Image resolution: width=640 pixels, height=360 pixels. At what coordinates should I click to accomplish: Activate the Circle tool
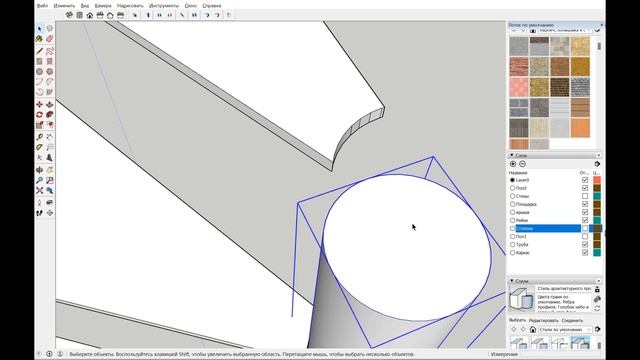(x=40, y=71)
